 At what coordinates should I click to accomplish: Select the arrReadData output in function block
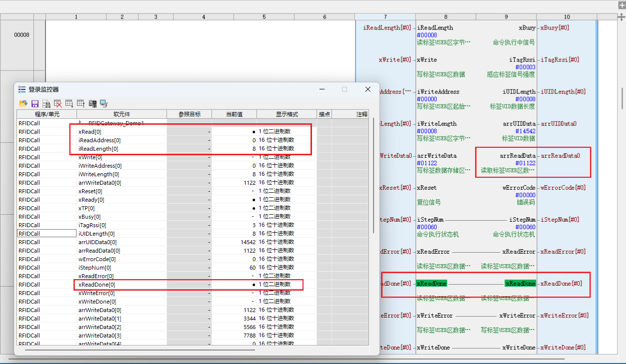coord(517,156)
